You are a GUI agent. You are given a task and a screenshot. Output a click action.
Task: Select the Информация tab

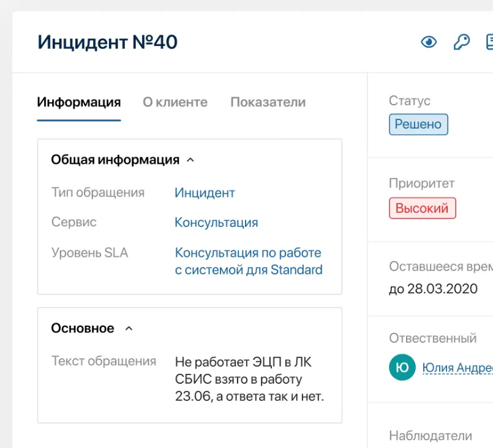(78, 102)
